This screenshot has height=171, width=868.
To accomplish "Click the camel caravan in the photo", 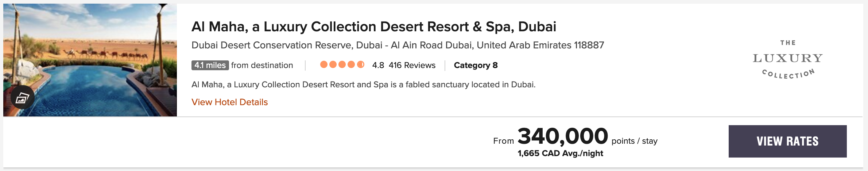I will (109, 55).
